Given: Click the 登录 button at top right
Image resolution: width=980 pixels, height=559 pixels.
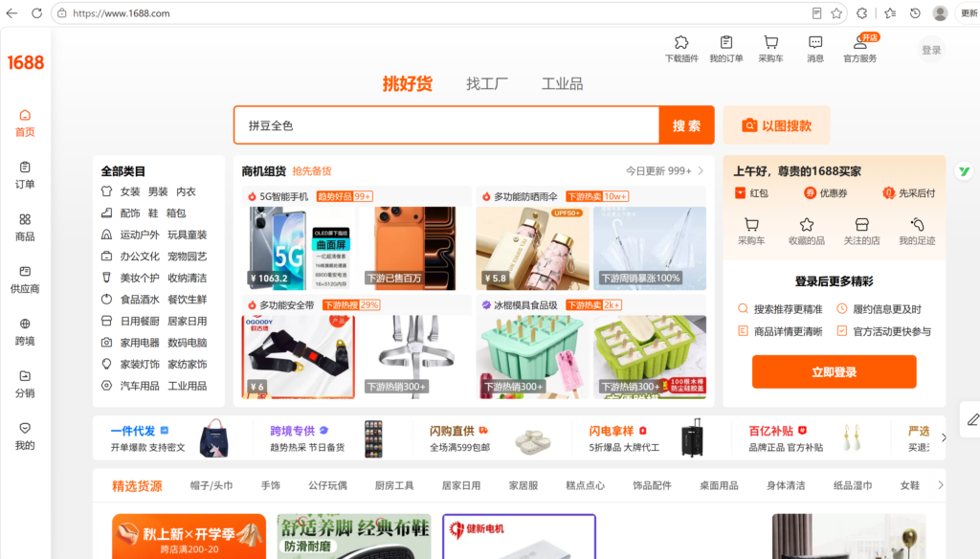Looking at the screenshot, I should [931, 50].
